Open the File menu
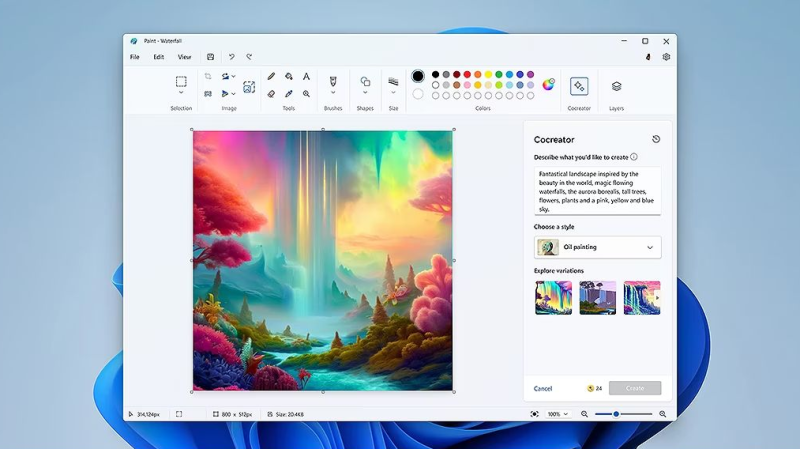This screenshot has height=449, width=800. 134,57
